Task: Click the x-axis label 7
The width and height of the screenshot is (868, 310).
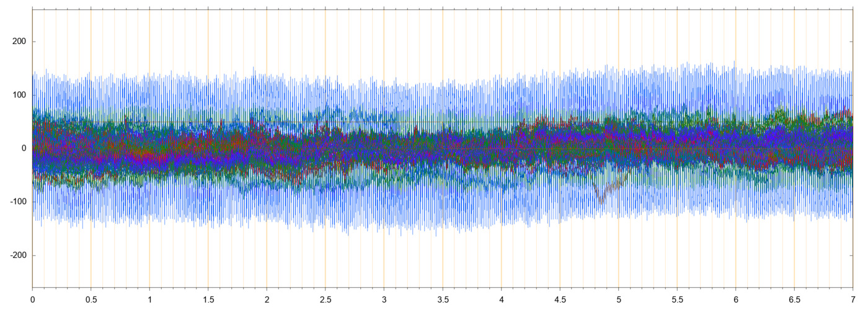Action: point(852,299)
